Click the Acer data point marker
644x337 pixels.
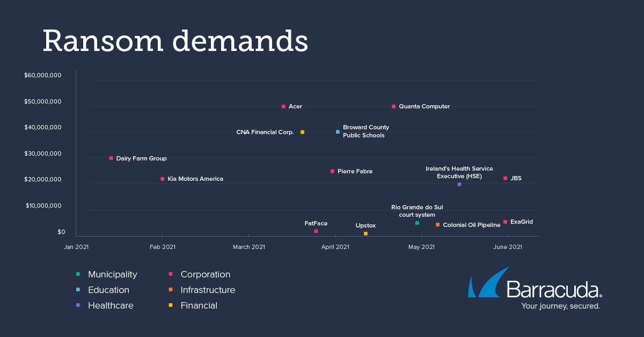283,106
